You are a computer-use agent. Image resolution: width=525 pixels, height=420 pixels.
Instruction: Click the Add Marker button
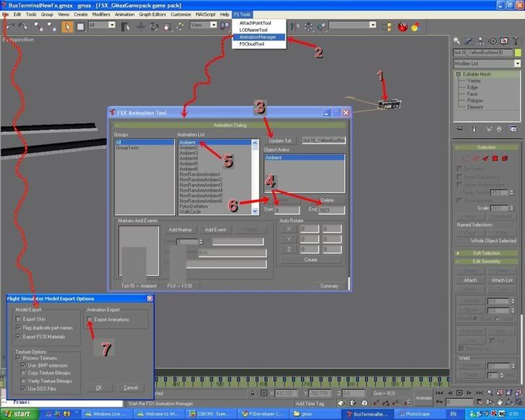click(180, 230)
